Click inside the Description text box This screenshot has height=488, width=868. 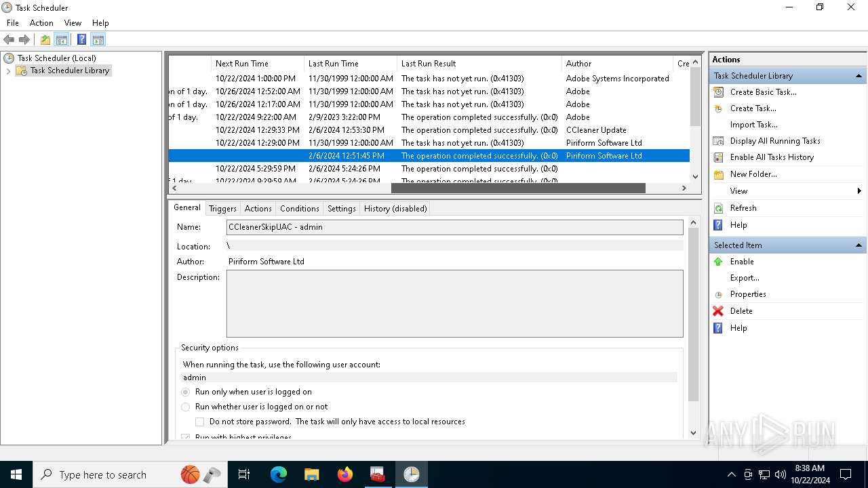pos(454,304)
